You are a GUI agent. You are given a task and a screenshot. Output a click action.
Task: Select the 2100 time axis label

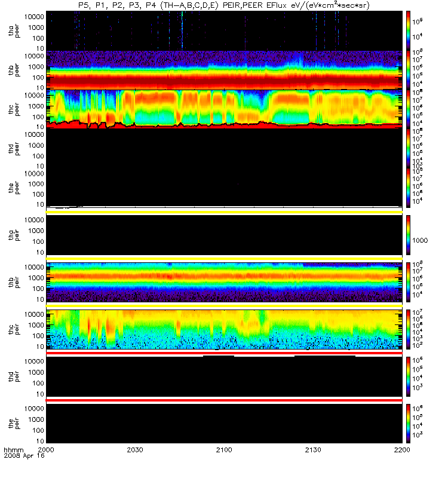point(224,450)
